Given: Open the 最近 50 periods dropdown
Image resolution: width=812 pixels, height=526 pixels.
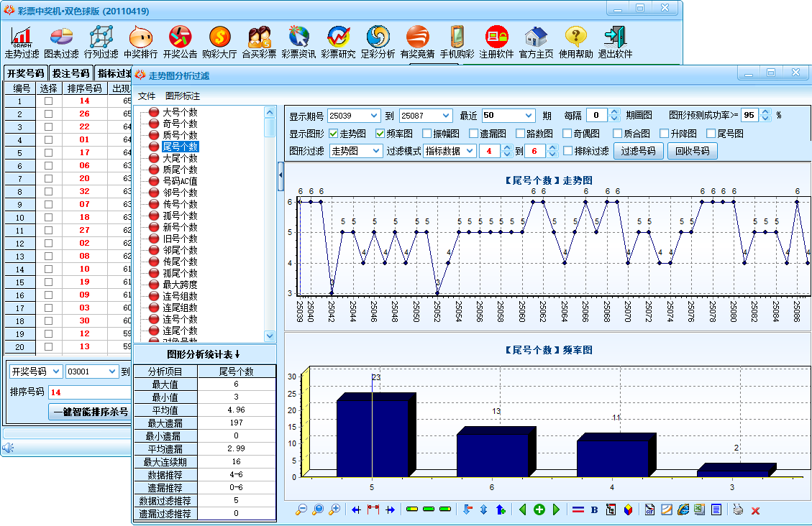Looking at the screenshot, I should (529, 116).
